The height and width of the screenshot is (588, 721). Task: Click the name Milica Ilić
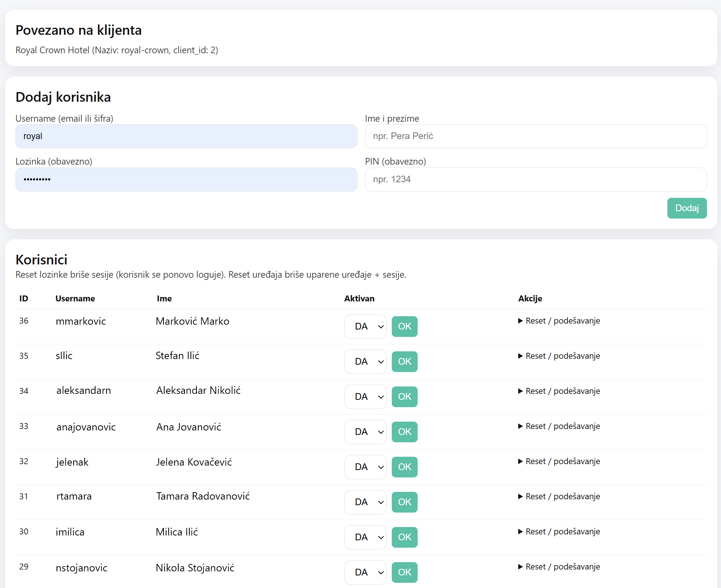click(177, 532)
